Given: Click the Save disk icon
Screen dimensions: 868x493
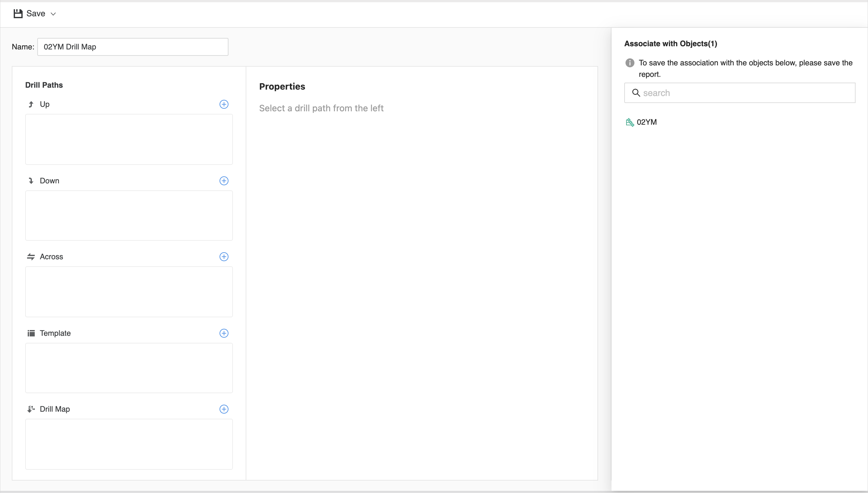Looking at the screenshot, I should 18,13.
